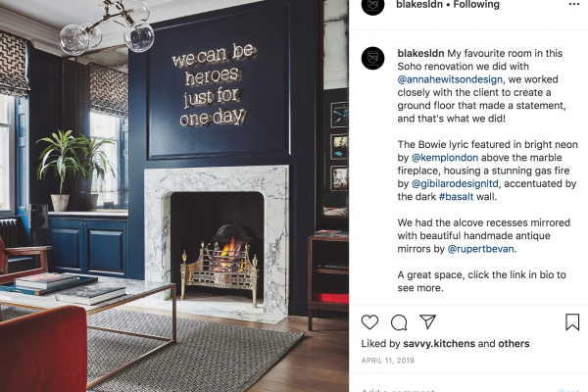Open the April 11, 2019 timestamp
Viewport: 588px width, 392px height.
[387, 361]
